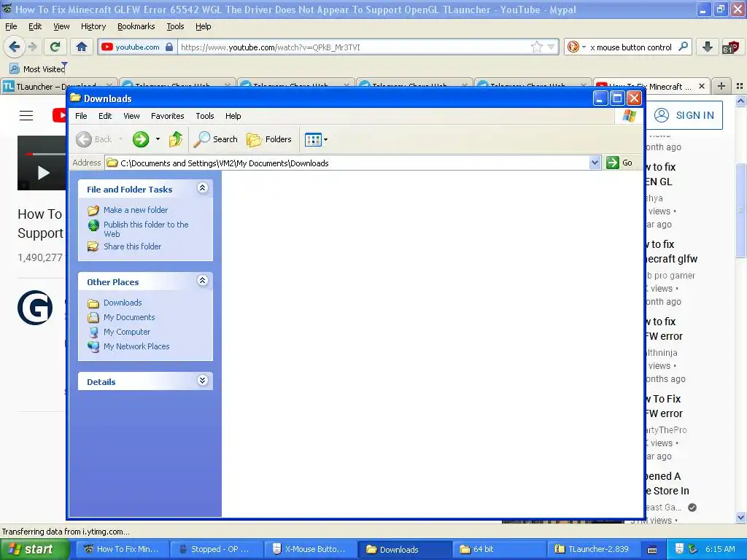Collapse the Other Places panel
The height and width of the screenshot is (560, 747).
pyautogui.click(x=202, y=281)
